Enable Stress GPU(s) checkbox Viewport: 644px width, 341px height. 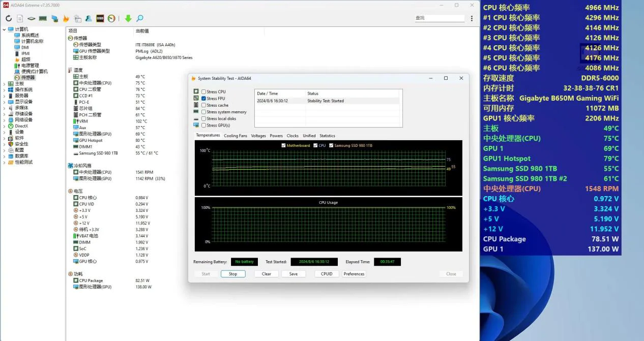click(204, 126)
